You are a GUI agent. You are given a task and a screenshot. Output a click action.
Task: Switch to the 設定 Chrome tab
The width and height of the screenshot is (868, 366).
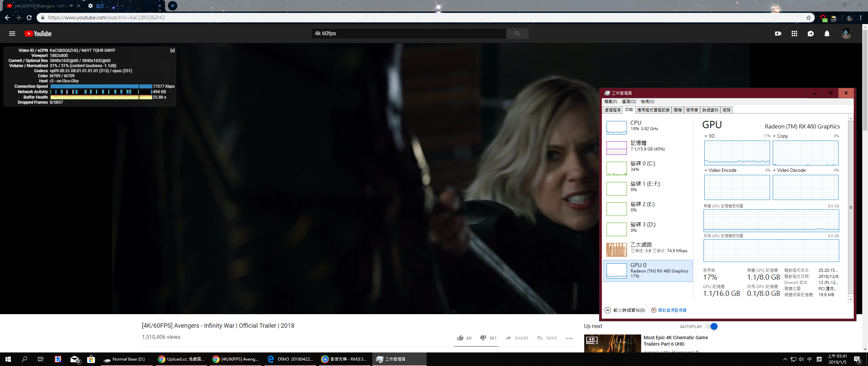click(x=124, y=6)
